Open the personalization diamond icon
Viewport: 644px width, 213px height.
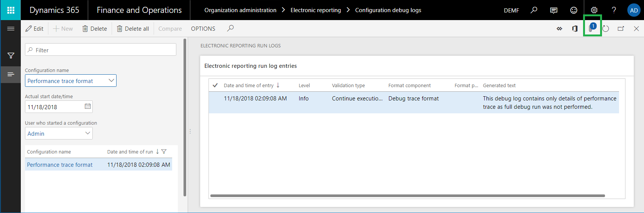[559, 29]
